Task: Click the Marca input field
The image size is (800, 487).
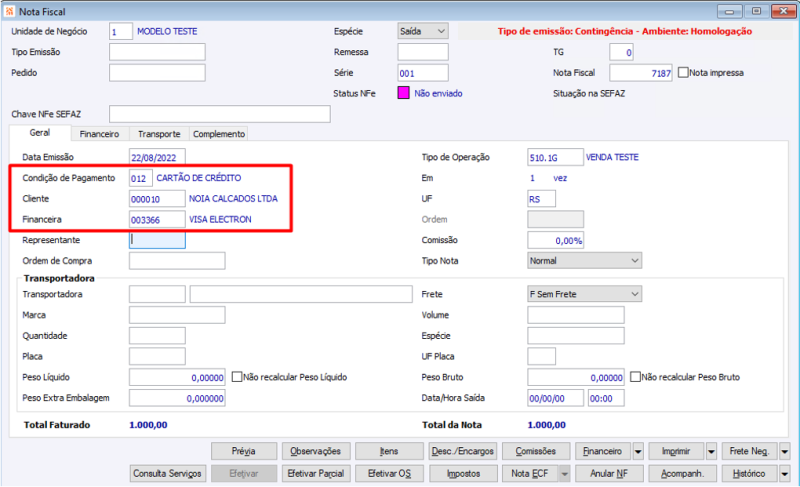Action: pyautogui.click(x=177, y=315)
